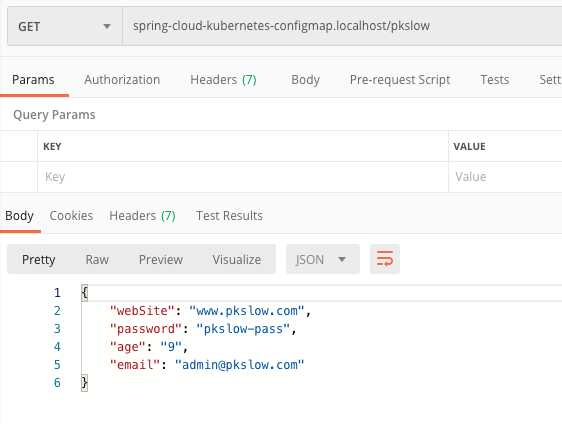Open the GET method dropdown
This screenshot has width=562, height=424.
[x=65, y=27]
